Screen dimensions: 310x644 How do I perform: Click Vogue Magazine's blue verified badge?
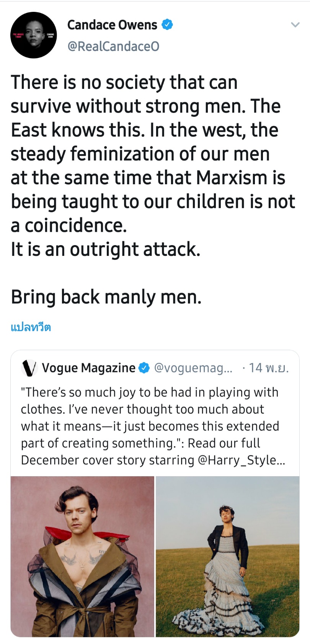[x=144, y=368]
